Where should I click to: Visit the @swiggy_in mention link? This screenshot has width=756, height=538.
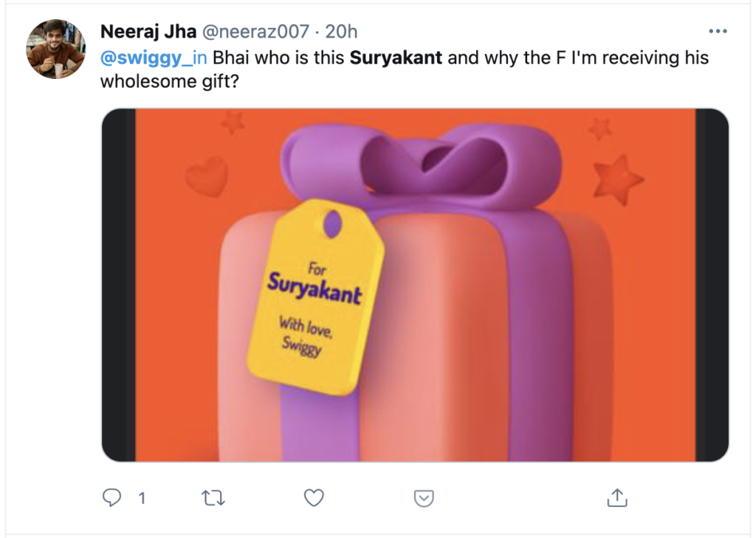coord(154,58)
